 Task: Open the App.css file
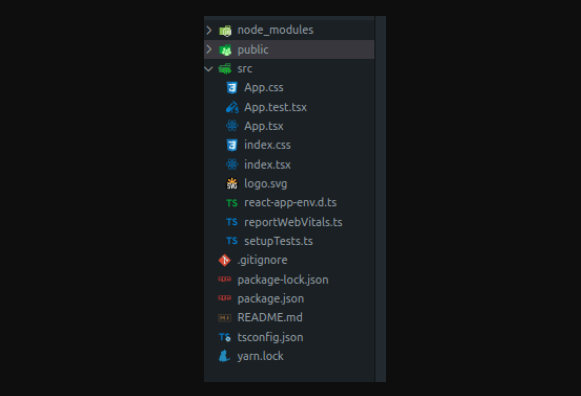pos(263,88)
